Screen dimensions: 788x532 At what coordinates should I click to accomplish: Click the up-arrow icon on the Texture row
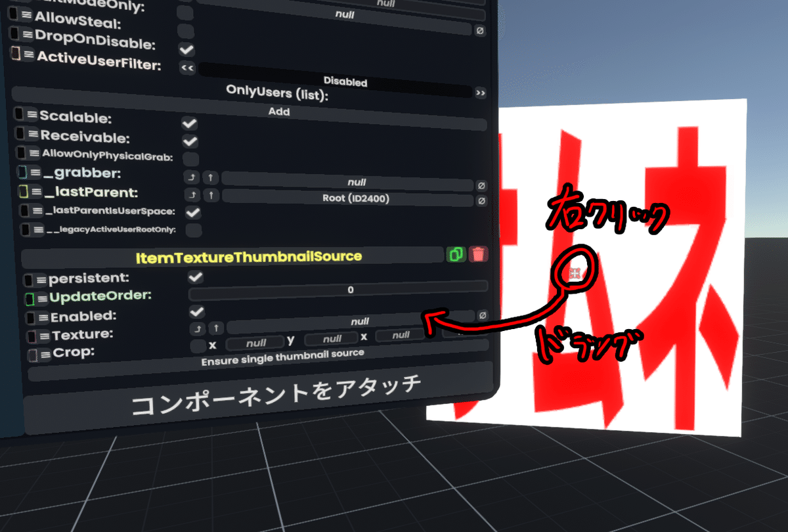[215, 327]
